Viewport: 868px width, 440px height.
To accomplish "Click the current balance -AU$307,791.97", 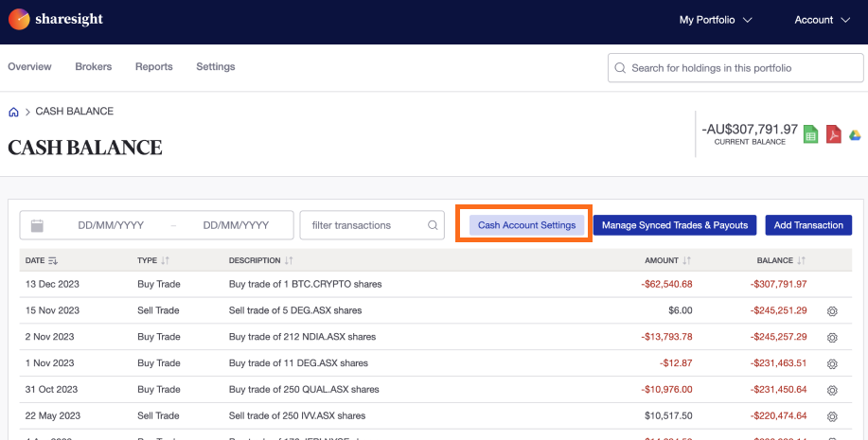I will click(x=750, y=130).
